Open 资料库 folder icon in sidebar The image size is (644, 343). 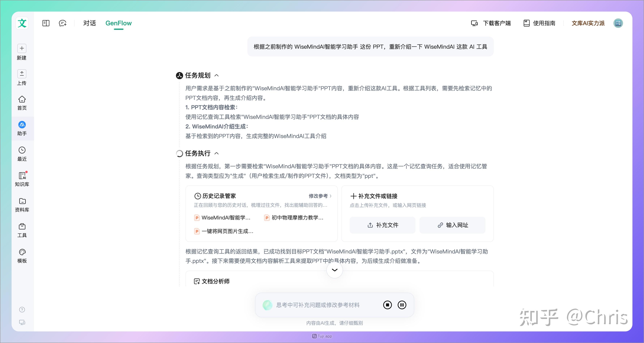point(22,201)
